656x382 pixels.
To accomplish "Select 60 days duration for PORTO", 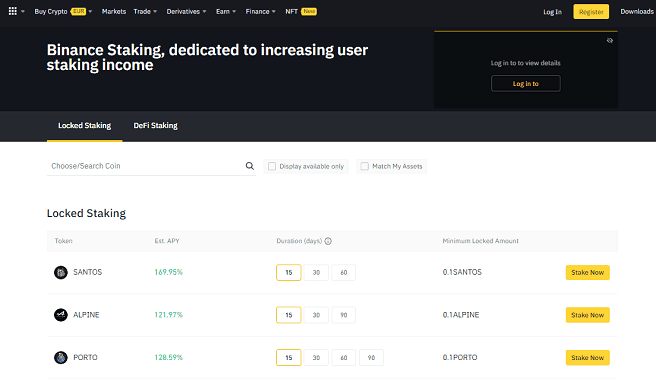I will [343, 358].
